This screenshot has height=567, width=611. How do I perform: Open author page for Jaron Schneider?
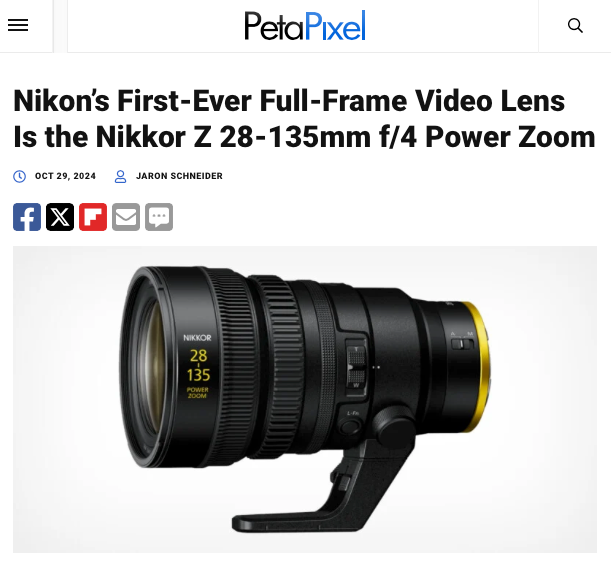[179, 176]
